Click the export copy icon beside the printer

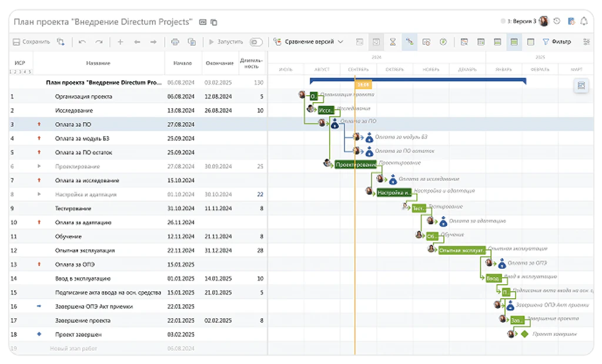tap(192, 42)
